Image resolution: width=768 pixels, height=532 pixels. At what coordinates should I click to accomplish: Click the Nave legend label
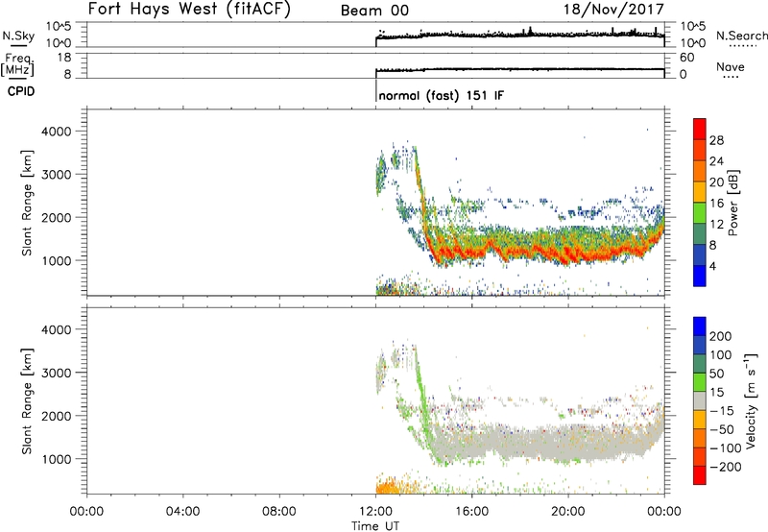(x=731, y=67)
